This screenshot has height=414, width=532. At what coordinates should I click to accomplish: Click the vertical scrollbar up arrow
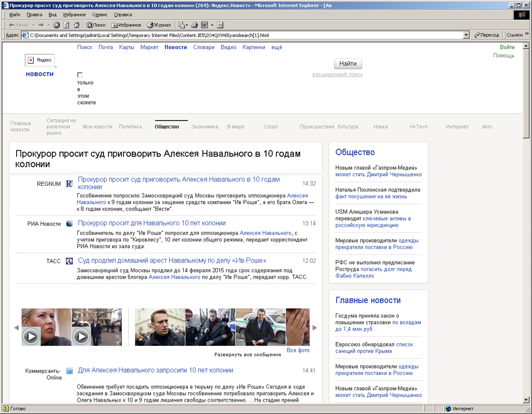[x=526, y=46]
